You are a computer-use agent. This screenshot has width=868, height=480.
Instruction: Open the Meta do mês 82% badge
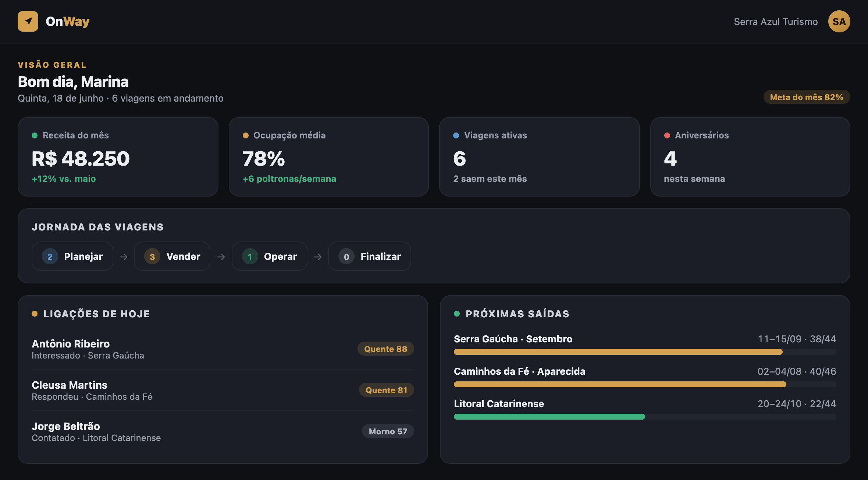tap(807, 97)
